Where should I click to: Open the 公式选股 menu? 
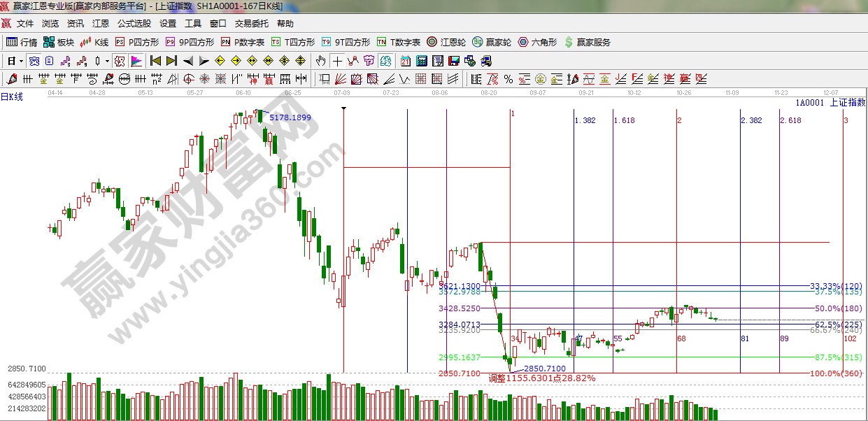coord(134,23)
